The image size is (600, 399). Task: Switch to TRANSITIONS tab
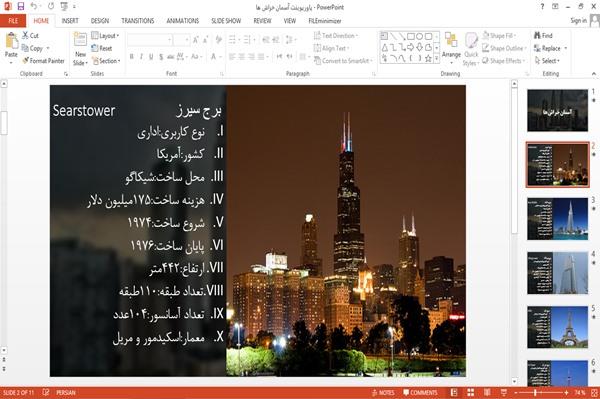point(138,21)
